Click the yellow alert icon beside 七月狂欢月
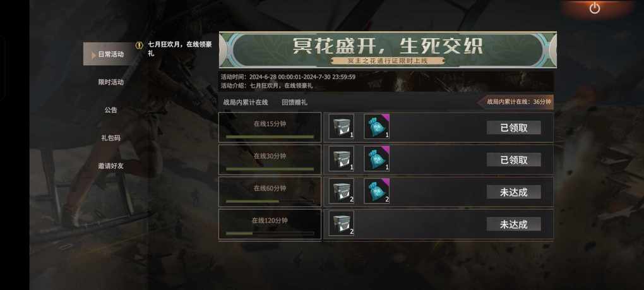The height and width of the screenshot is (290, 644). coord(140,45)
